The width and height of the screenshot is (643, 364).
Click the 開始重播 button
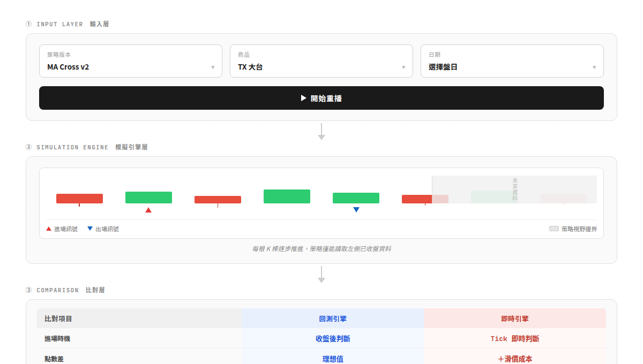(x=322, y=98)
